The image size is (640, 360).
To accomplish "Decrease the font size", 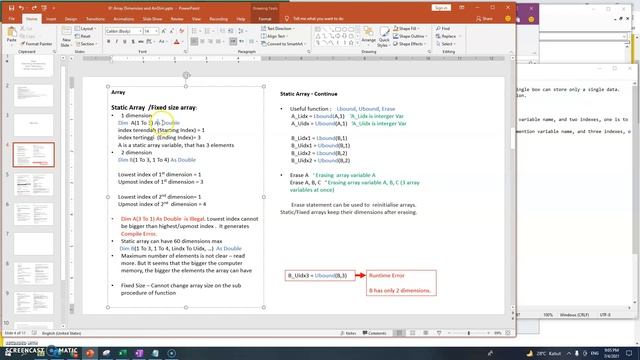I will coord(172,31).
